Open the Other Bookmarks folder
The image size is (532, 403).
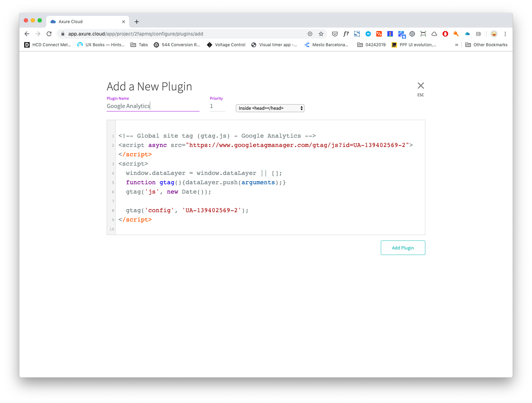(x=486, y=45)
